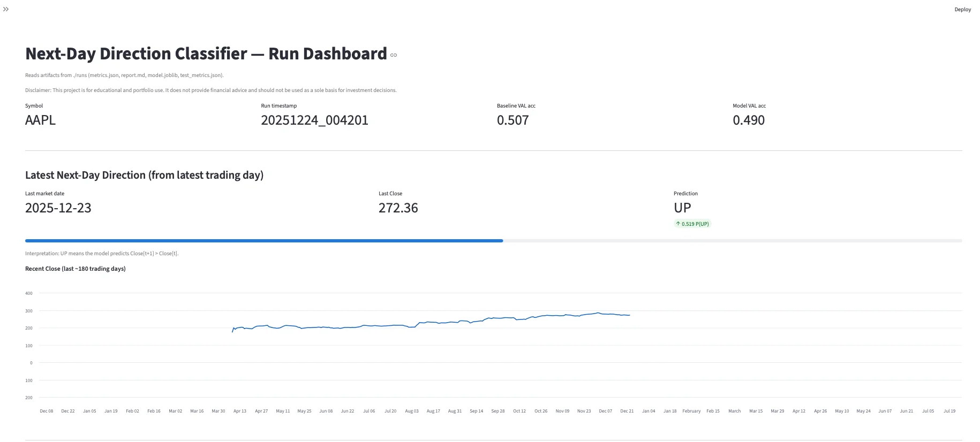The width and height of the screenshot is (980, 442).
Task: Click the Next-Day Direction Classifier dashboard title
Action: pyautogui.click(x=206, y=54)
